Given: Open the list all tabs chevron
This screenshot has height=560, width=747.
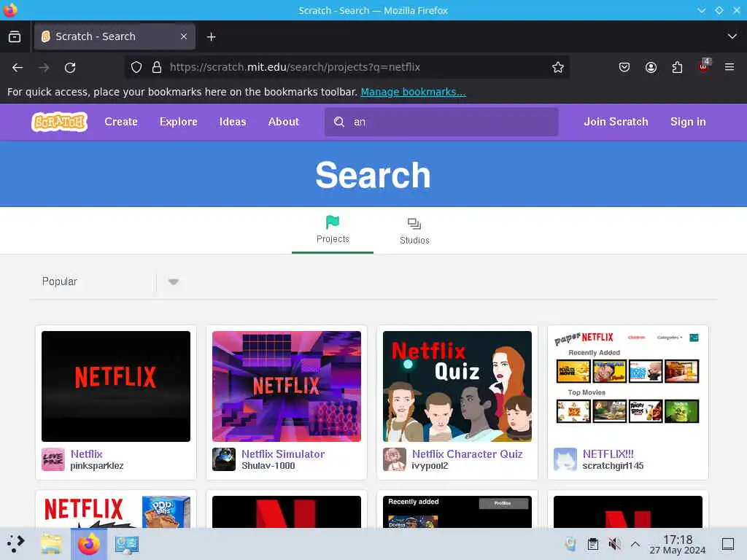Looking at the screenshot, I should pos(732,36).
